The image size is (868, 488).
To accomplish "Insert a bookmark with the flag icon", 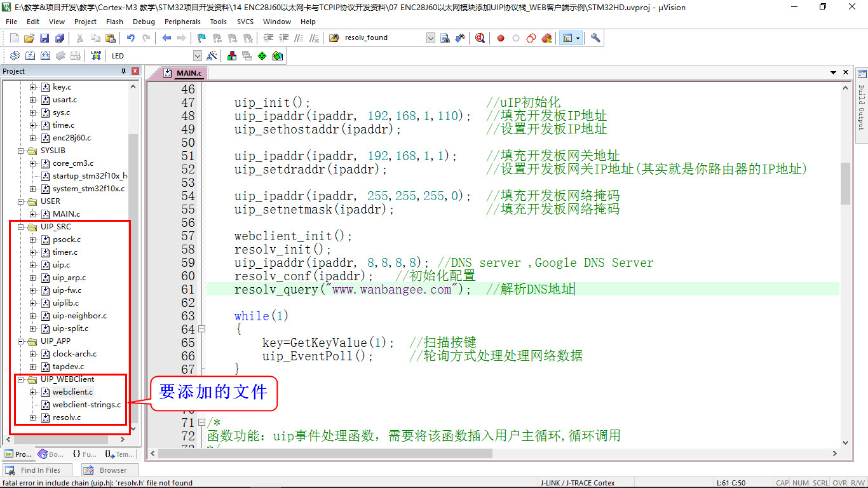I will click(x=202, y=38).
